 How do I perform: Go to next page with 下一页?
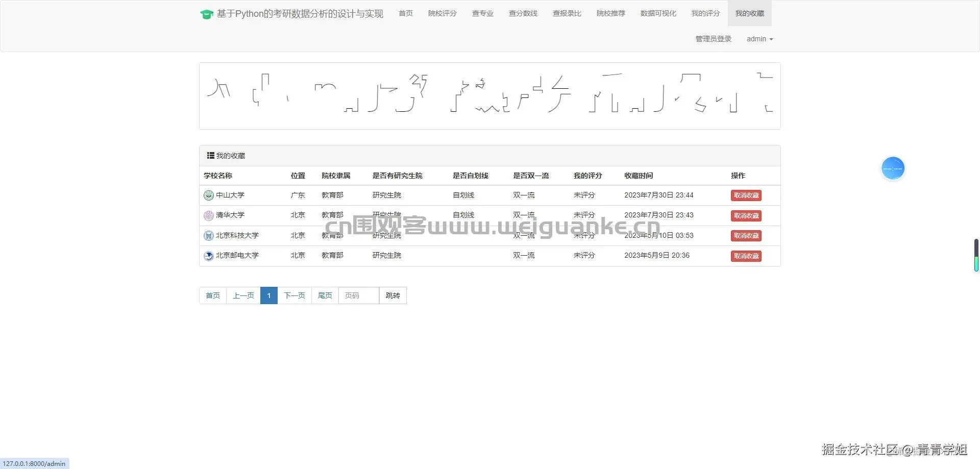tap(295, 295)
